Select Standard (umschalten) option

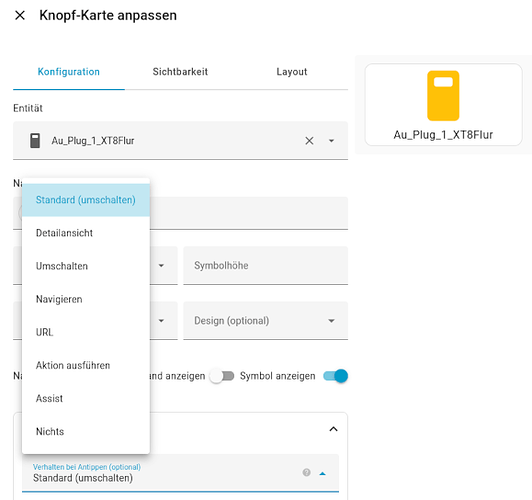(x=86, y=200)
